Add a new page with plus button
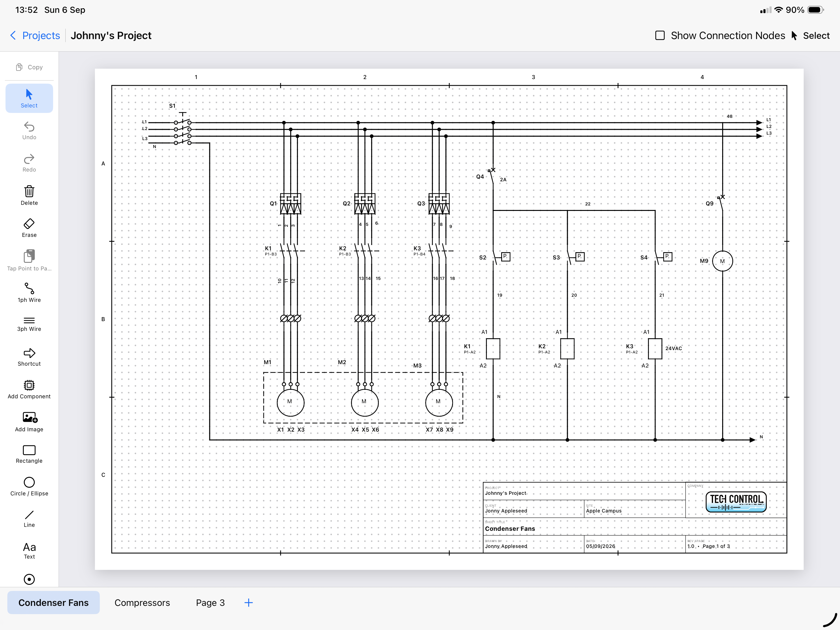840x630 pixels. pos(248,603)
